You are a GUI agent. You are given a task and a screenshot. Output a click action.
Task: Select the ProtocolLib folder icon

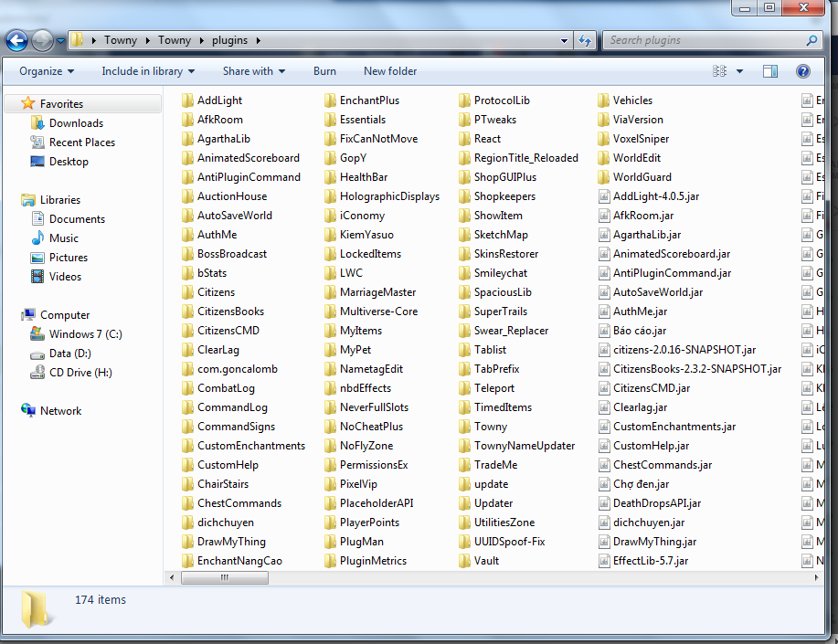464,100
